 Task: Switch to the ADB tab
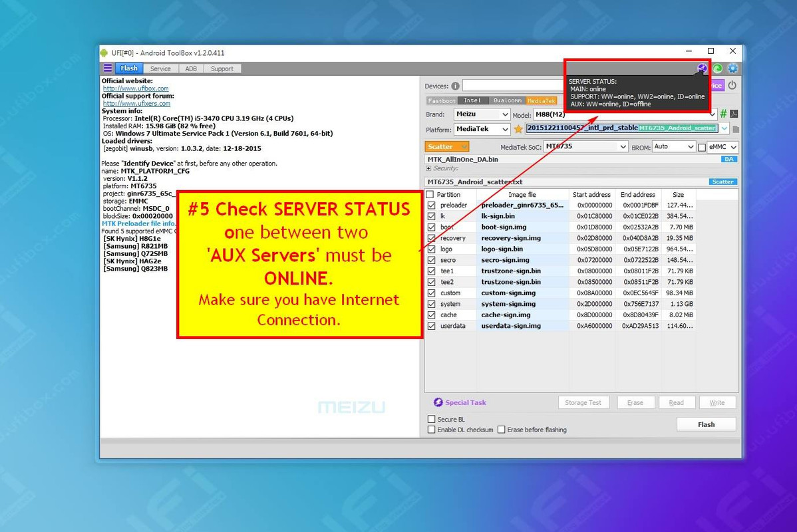191,68
